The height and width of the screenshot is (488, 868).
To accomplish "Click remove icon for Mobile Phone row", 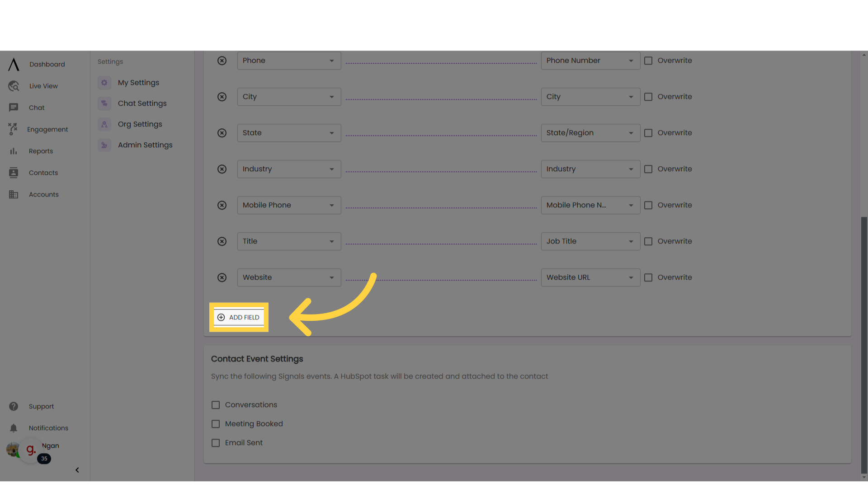I will click(x=222, y=205).
